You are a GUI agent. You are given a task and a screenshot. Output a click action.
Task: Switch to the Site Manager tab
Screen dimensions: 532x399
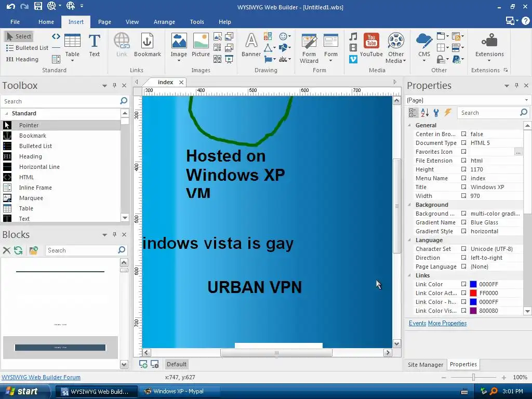pyautogui.click(x=425, y=364)
